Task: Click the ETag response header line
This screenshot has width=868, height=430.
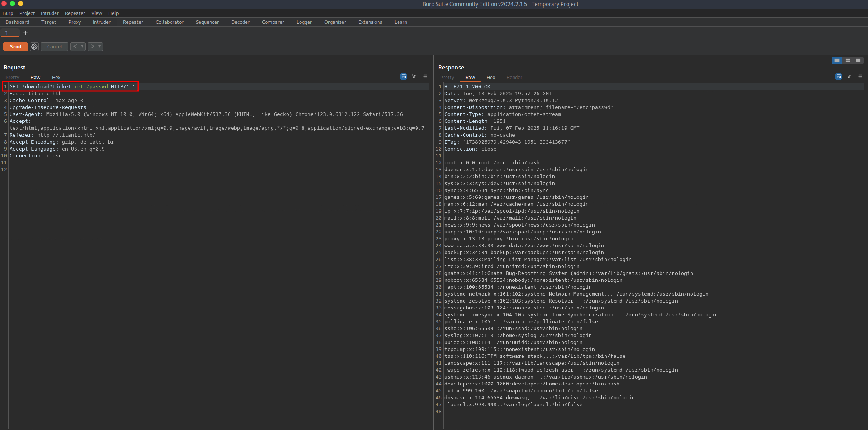Action: pos(507,142)
